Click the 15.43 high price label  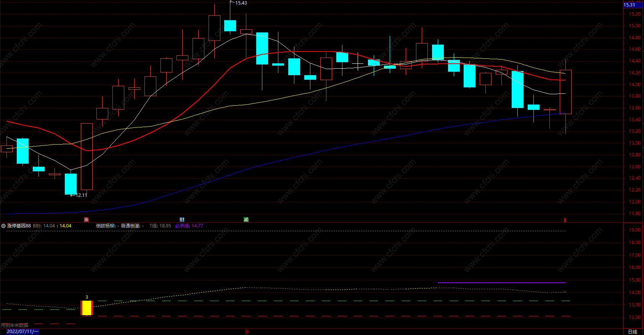pos(241,3)
